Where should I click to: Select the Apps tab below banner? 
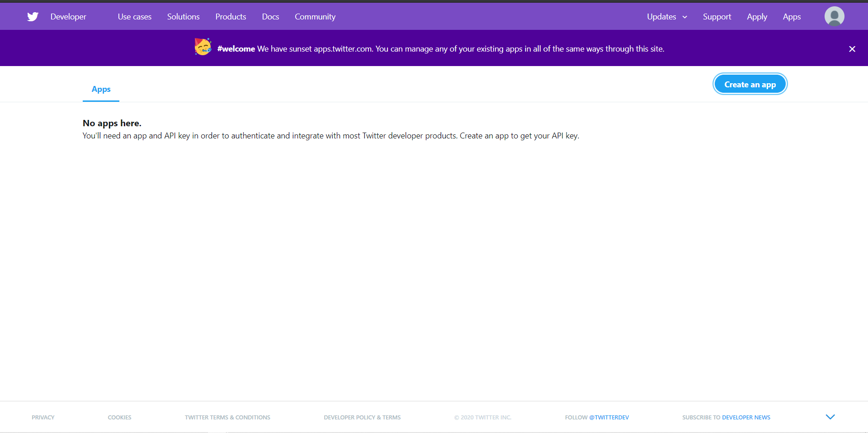pos(101,89)
